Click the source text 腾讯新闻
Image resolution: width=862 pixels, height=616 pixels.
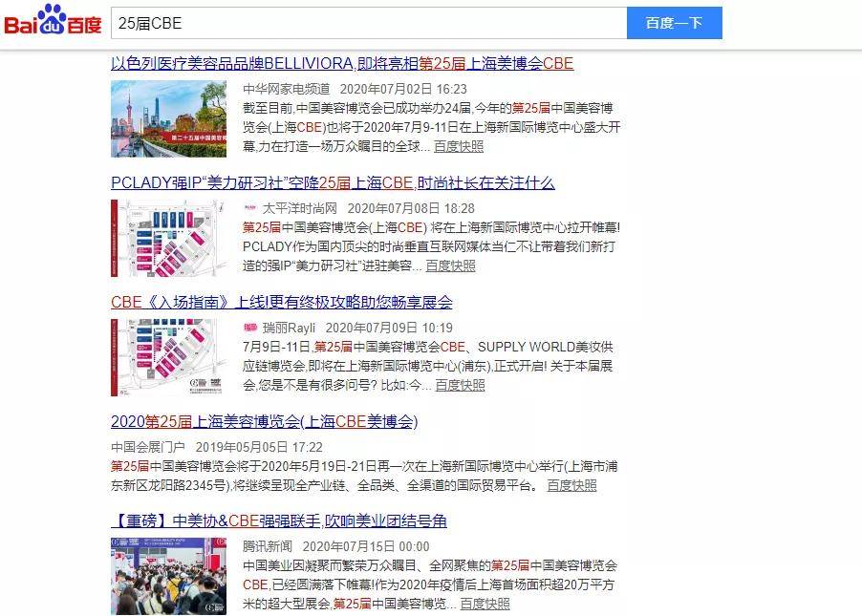tap(268, 547)
